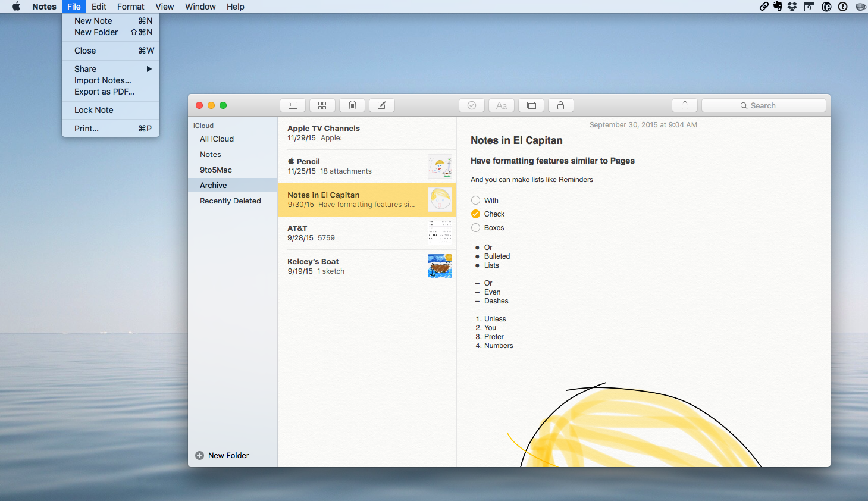Compose a new note
Viewport: 868px width, 501px height.
coord(381,105)
